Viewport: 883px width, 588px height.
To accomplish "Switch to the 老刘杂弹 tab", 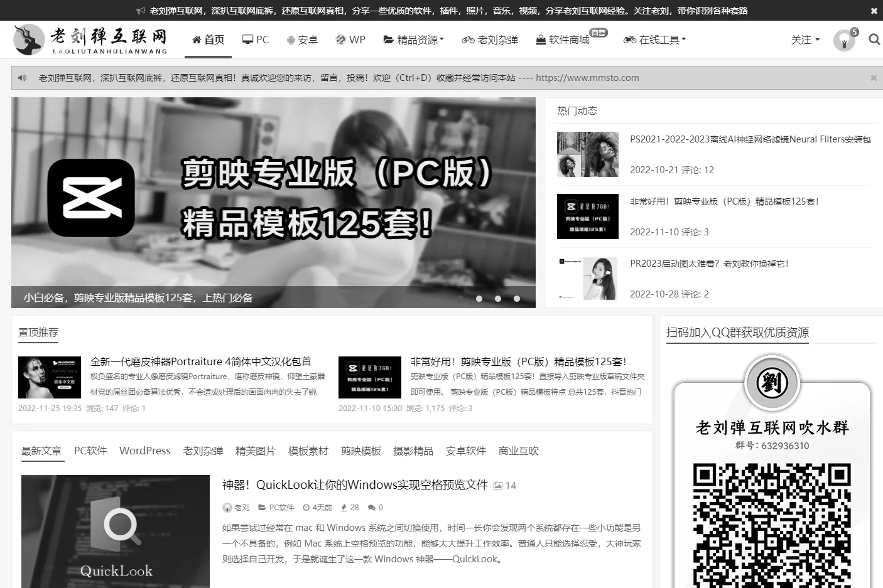I will tap(203, 451).
